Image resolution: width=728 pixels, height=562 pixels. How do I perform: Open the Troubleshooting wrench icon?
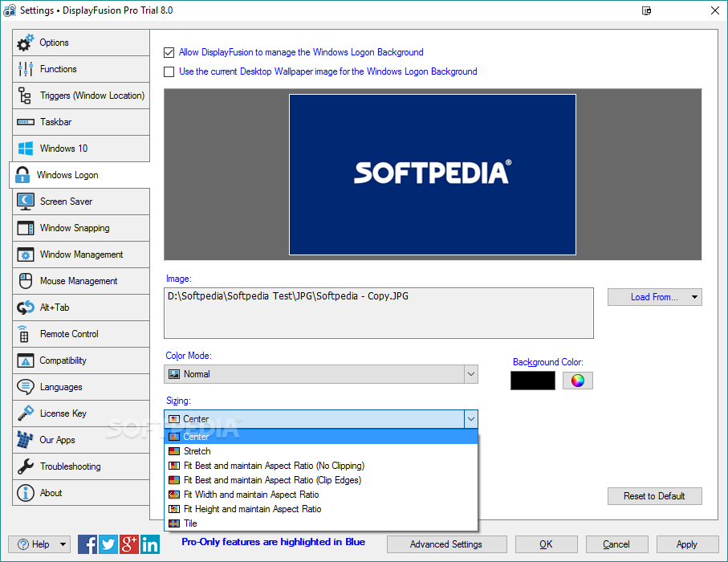tap(25, 466)
